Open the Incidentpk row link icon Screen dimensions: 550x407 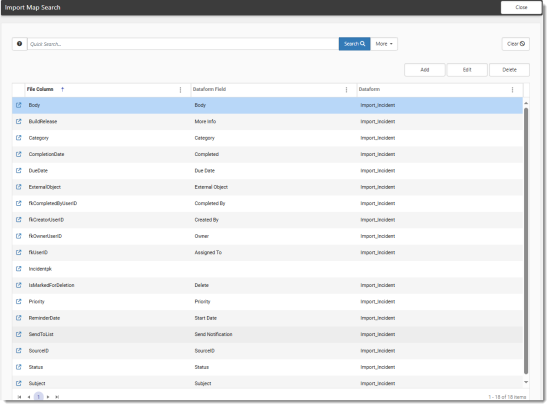(x=19, y=269)
